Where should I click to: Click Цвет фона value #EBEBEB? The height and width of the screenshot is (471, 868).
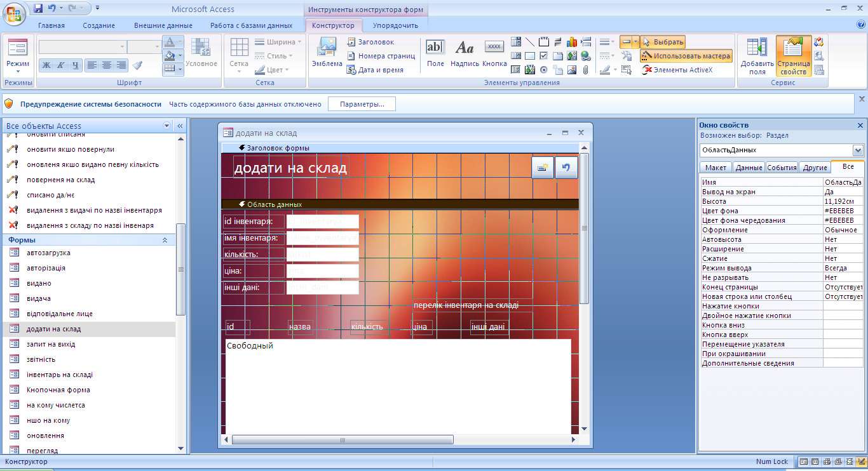pyautogui.click(x=844, y=211)
